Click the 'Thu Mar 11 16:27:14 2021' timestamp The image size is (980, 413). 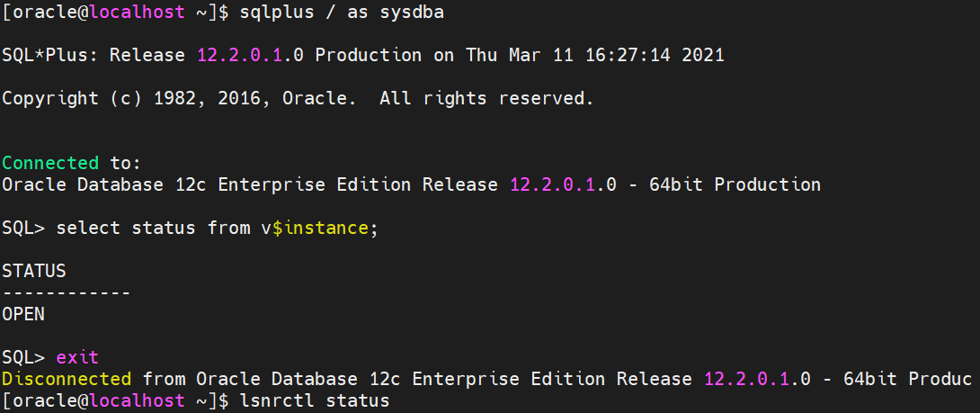[x=595, y=55]
